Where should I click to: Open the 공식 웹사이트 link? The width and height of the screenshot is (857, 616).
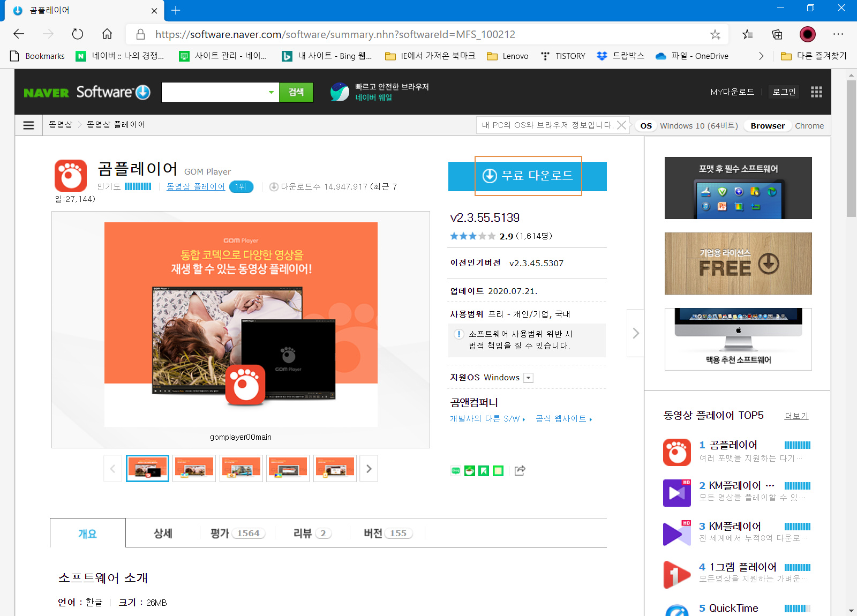(x=563, y=418)
